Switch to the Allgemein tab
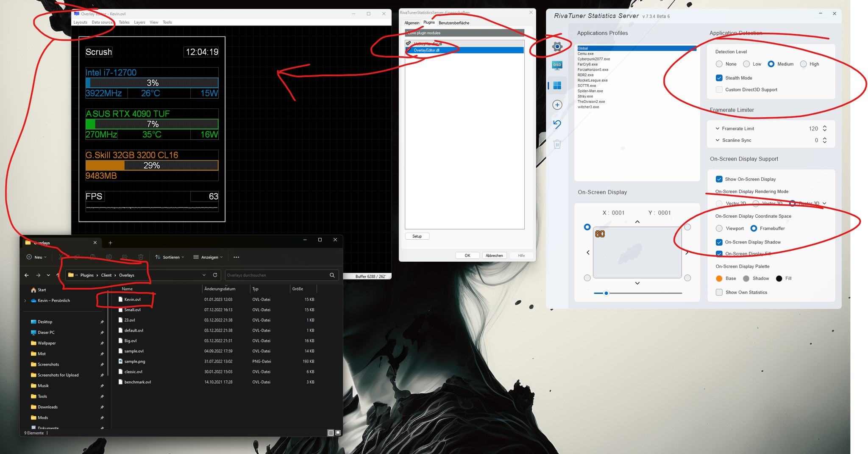This screenshot has width=868, height=454. click(412, 23)
